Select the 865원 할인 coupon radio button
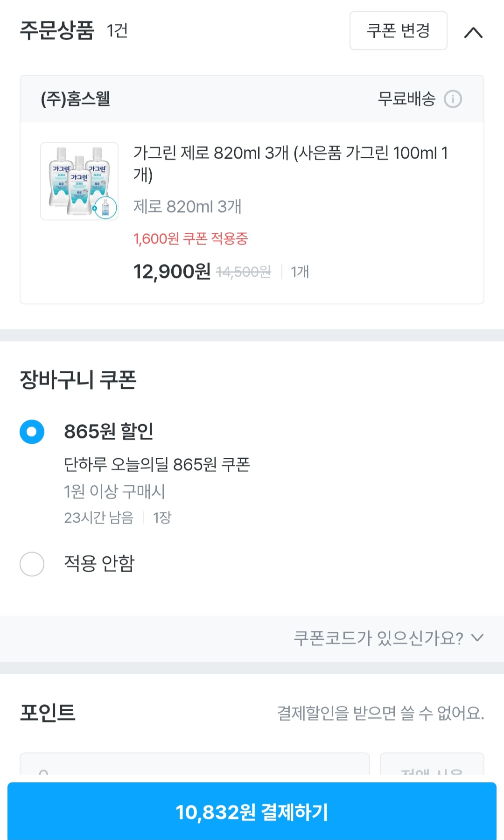The height and width of the screenshot is (840, 504). (x=32, y=432)
